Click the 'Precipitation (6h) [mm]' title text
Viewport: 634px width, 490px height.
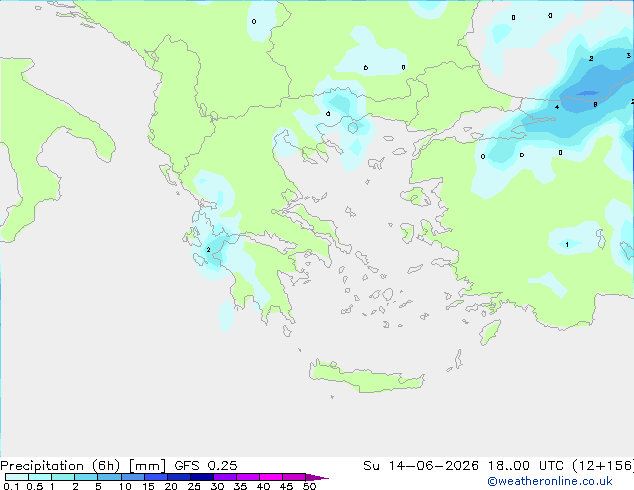[83, 466]
